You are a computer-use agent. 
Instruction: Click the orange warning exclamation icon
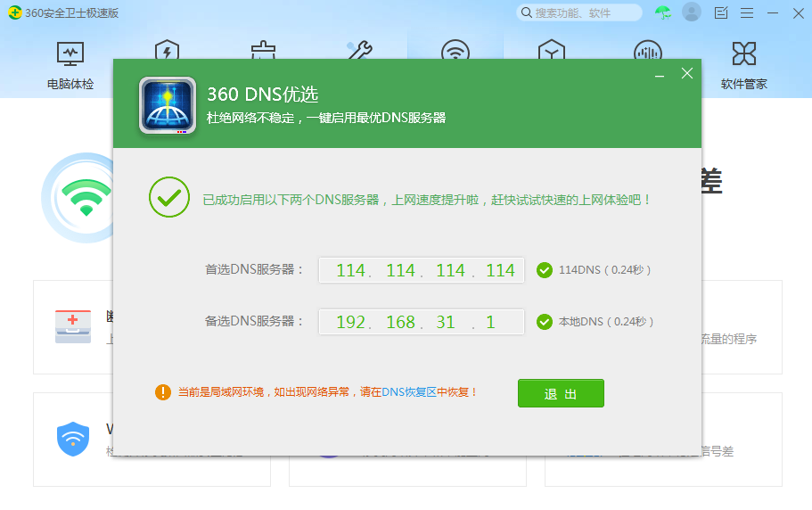pos(163,392)
